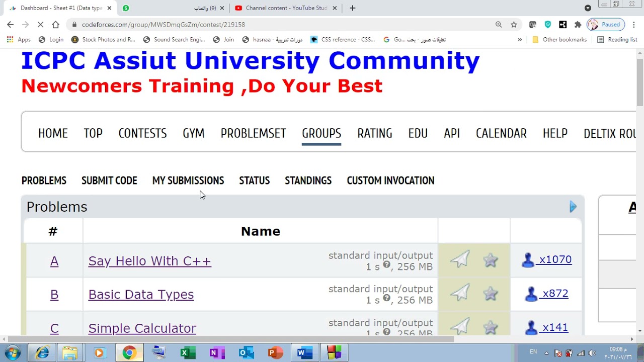The image size is (644, 362).
Task: Open browser home page icon
Action: click(55, 24)
